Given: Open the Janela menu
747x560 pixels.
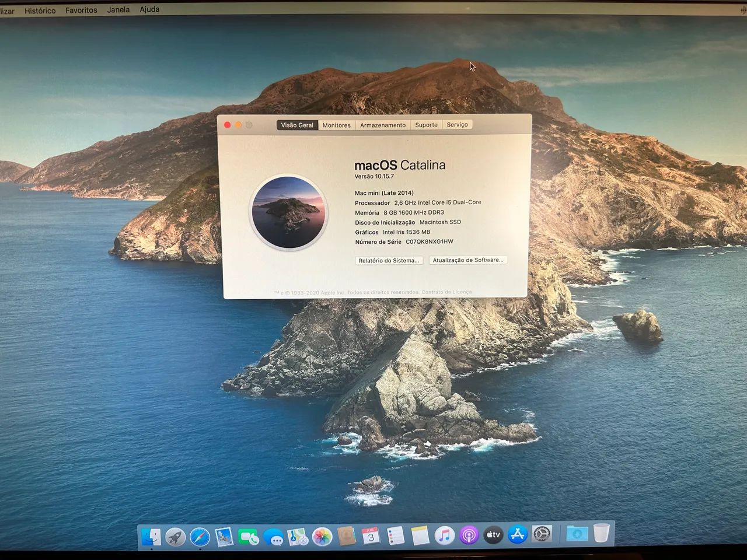Looking at the screenshot, I should [118, 10].
